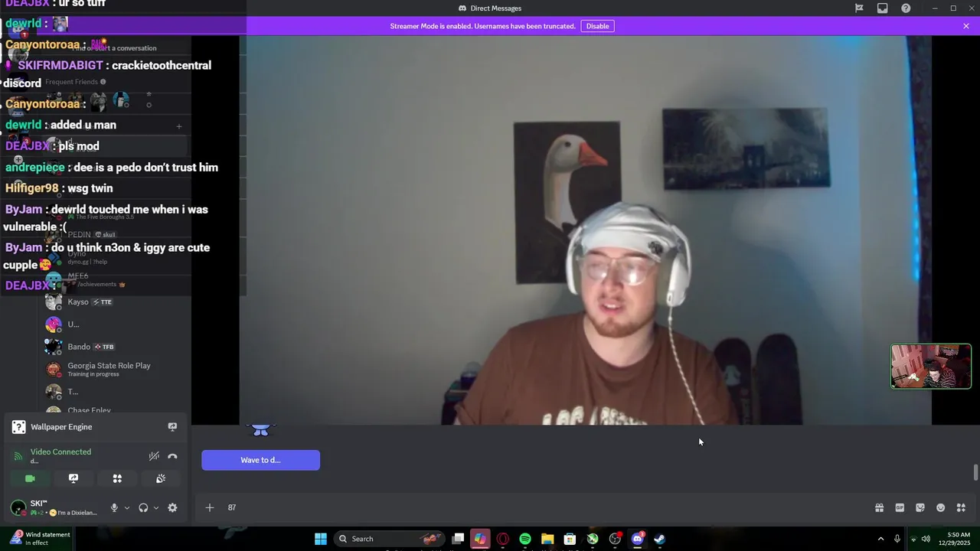The image size is (980, 551).
Task: Disable Streamer Mode from the banner
Action: pyautogui.click(x=597, y=26)
